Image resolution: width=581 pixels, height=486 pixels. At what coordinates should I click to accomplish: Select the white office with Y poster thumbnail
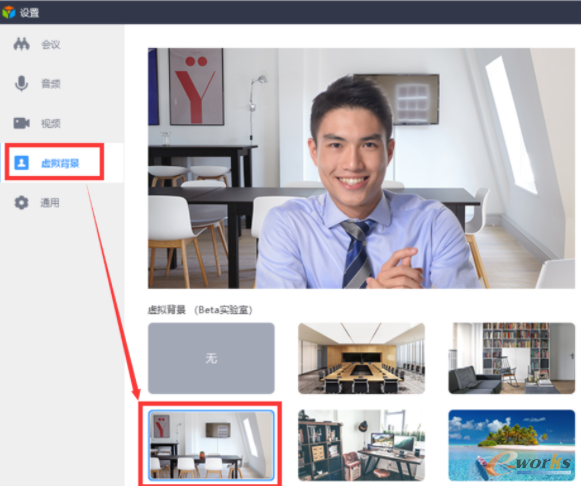(x=211, y=445)
